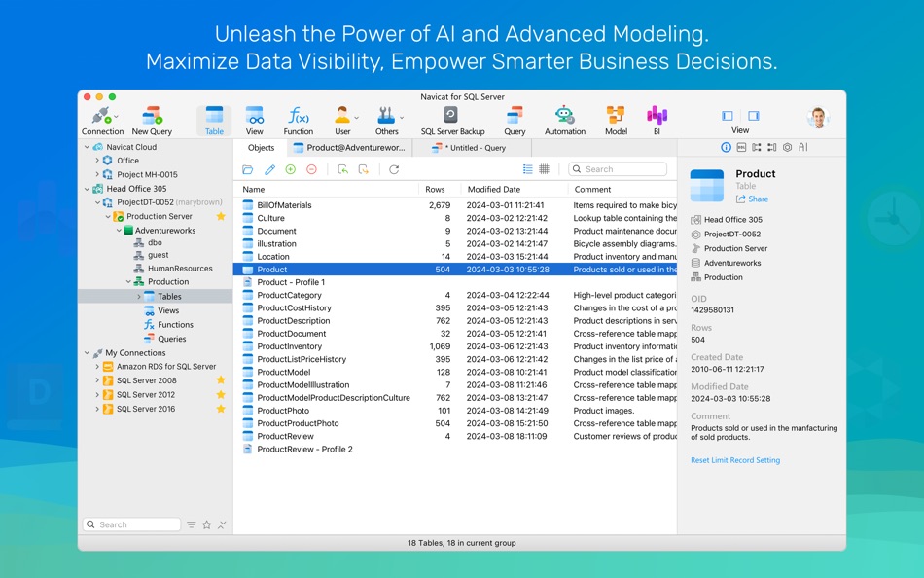
Task: Click the red delete table icon
Action: tap(312, 170)
